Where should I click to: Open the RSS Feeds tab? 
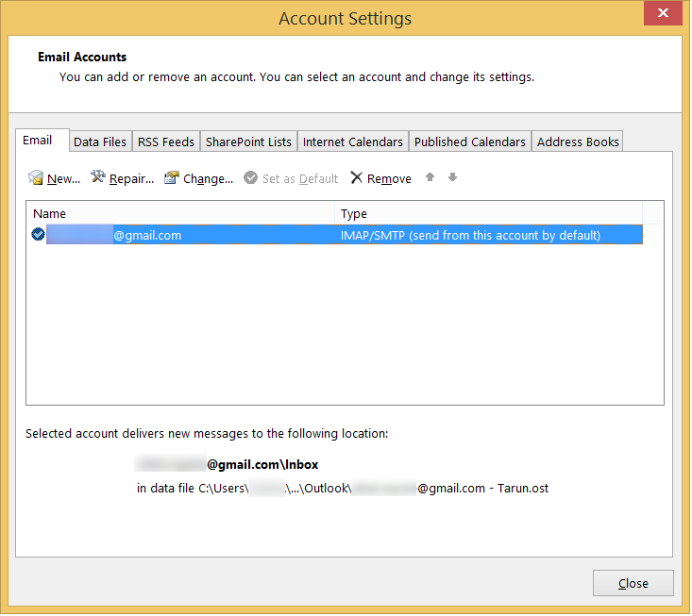[166, 142]
